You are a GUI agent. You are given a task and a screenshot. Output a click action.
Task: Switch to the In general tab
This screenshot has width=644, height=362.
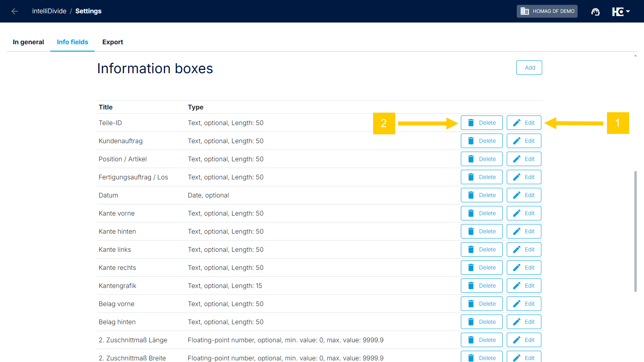[x=28, y=42]
